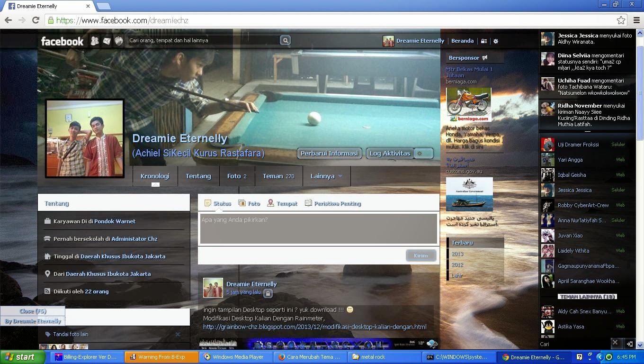Bookmark this page with the star icon

pos(621,20)
